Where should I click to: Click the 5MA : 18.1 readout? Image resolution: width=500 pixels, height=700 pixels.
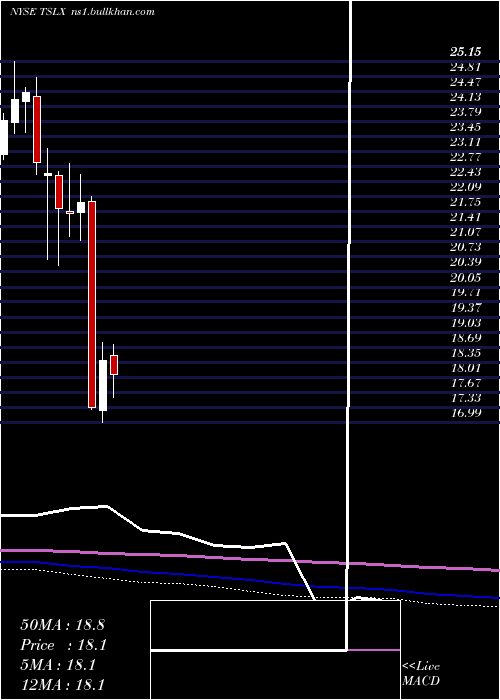(x=58, y=665)
